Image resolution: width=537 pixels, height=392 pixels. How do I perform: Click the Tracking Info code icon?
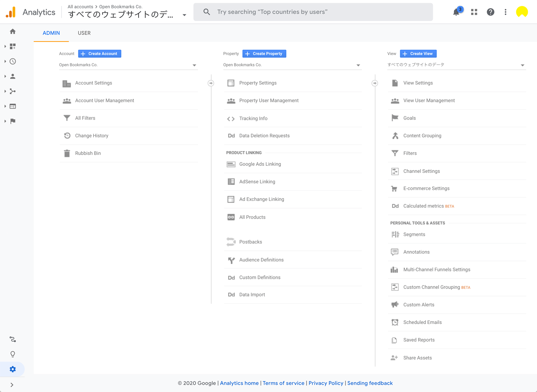pos(231,119)
